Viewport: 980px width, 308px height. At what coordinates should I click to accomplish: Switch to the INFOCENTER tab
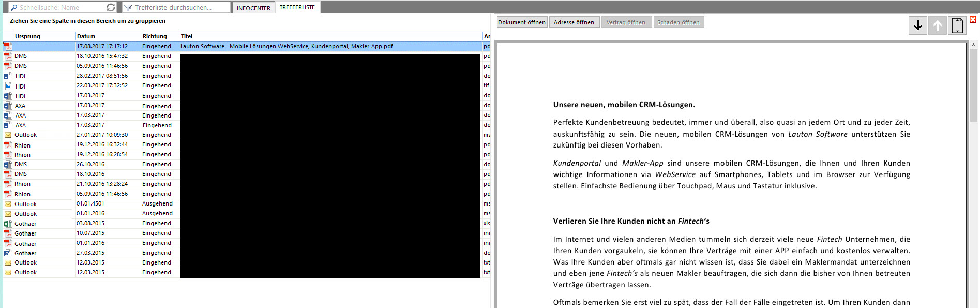pos(253,8)
